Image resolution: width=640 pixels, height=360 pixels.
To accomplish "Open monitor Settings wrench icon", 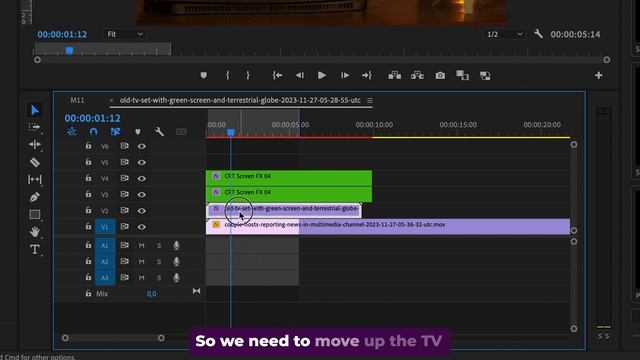I will click(x=538, y=34).
